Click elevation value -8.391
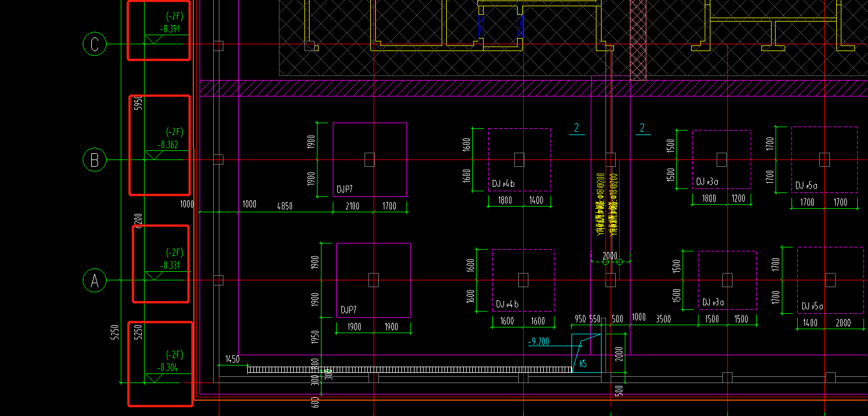This screenshot has height=416, width=868. click(x=170, y=29)
